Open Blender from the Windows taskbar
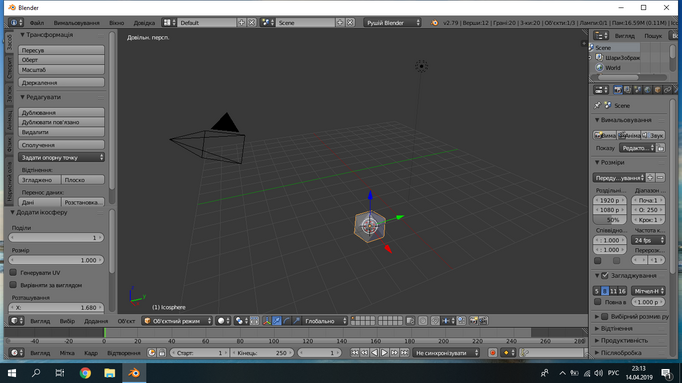Image resolution: width=682 pixels, height=383 pixels. 134,373
